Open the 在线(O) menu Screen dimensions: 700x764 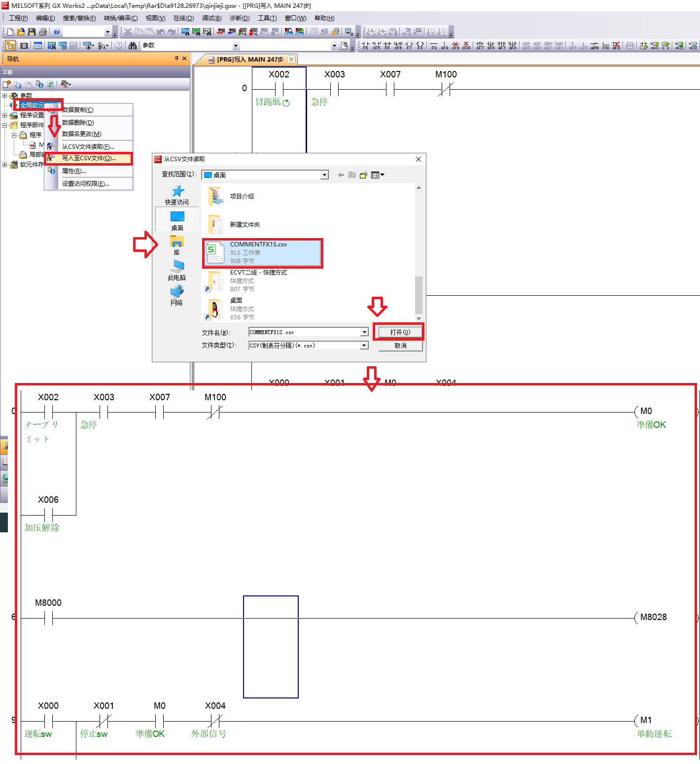(183, 18)
